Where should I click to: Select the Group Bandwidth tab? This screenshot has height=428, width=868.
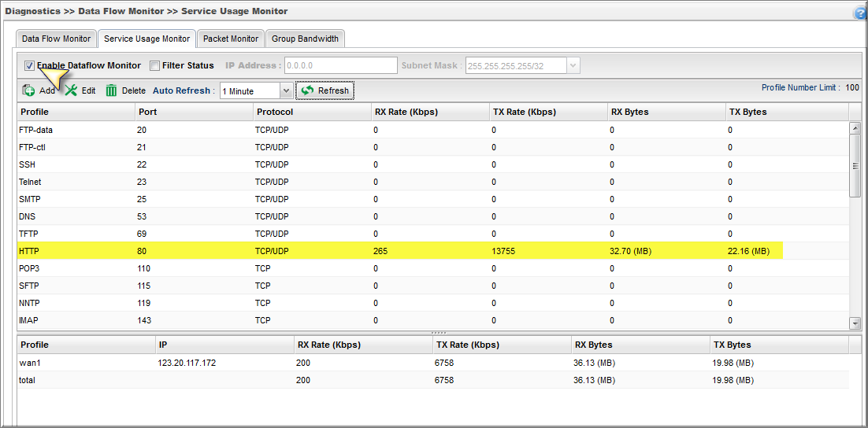[305, 39]
